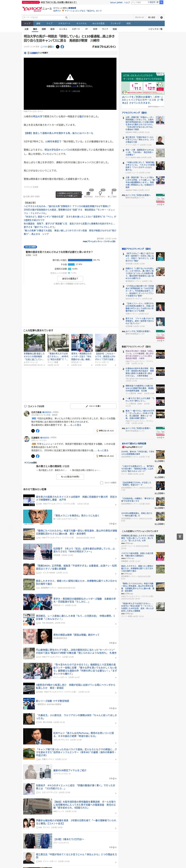Open the トピックス一覧 link
Screen dimensions: 186x868
click(x=155, y=29)
